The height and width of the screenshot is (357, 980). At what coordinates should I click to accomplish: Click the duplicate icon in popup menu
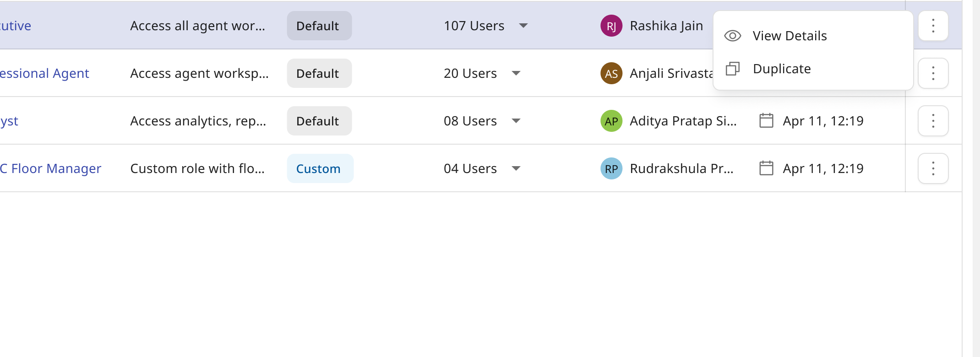pyautogui.click(x=733, y=69)
